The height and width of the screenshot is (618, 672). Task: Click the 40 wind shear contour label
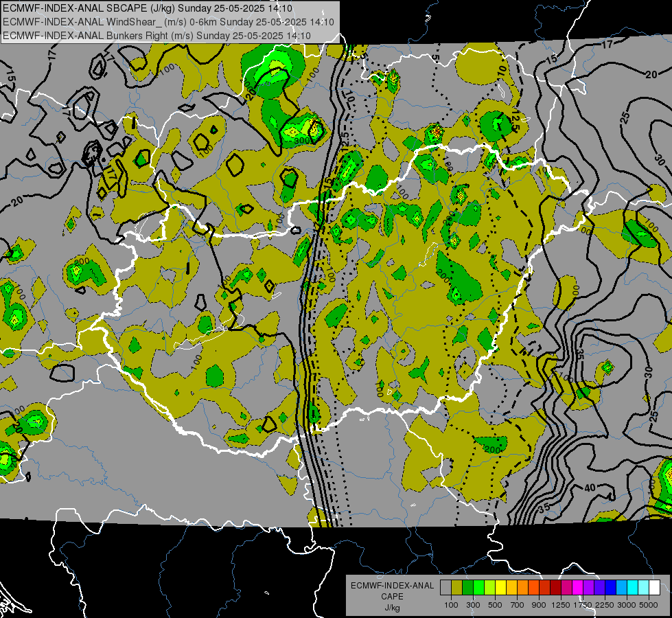point(590,488)
